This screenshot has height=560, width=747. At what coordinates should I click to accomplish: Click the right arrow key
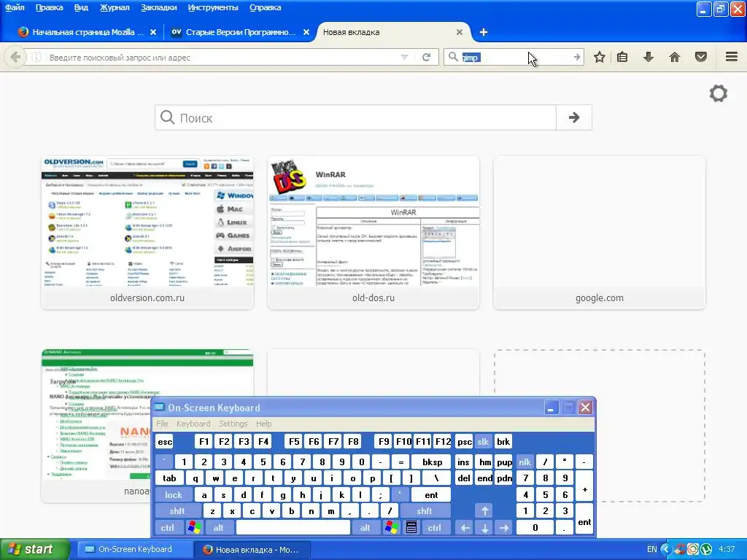[x=504, y=528]
